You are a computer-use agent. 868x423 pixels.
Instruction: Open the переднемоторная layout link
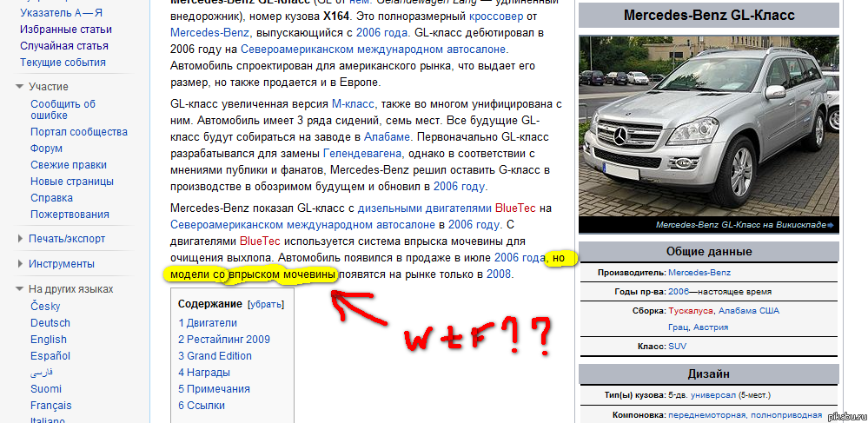coord(707,414)
